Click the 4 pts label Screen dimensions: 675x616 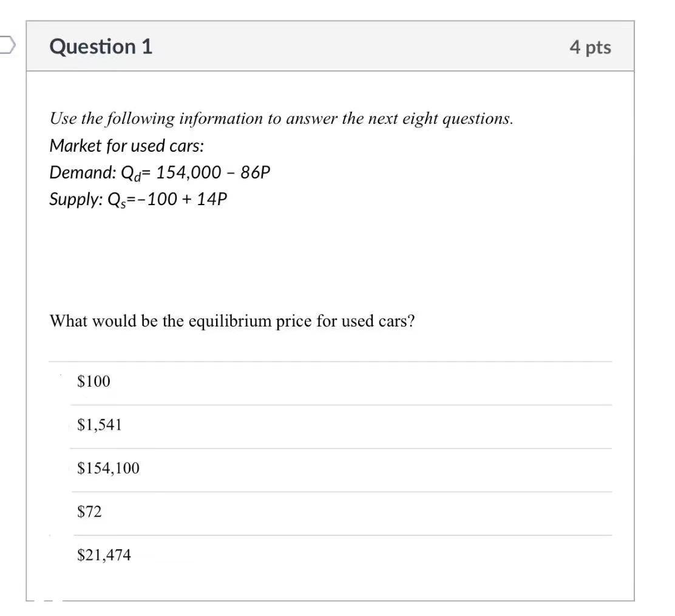[591, 47]
